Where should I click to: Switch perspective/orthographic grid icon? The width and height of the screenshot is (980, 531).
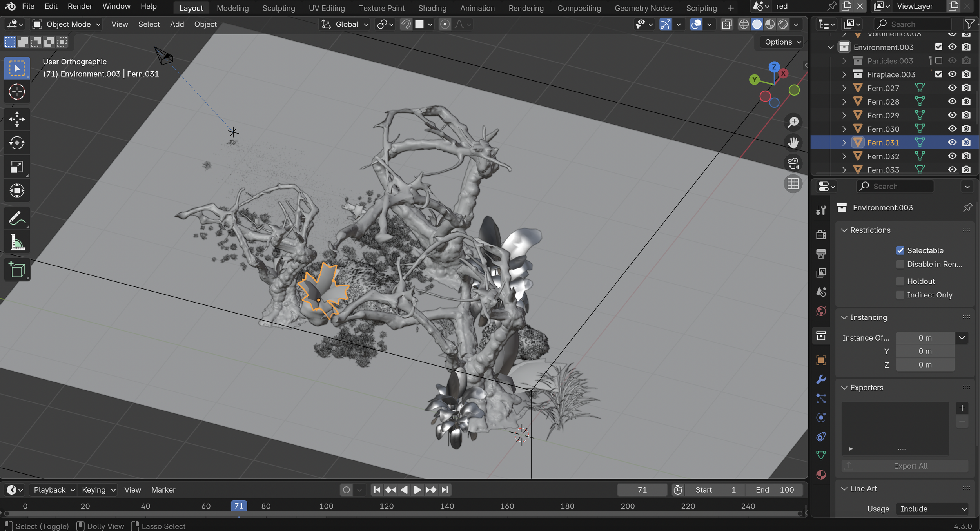click(793, 184)
